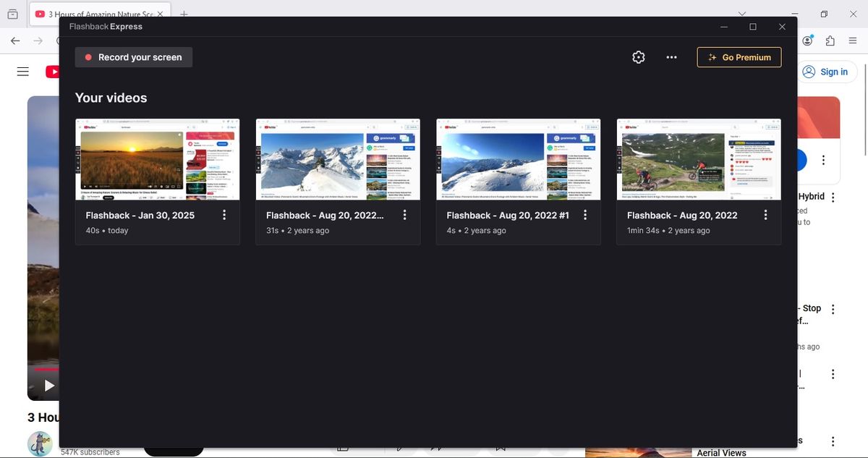This screenshot has width=868, height=458.
Task: Open options menu for Flashback - Aug 20, 2022 #1
Action: [585, 214]
